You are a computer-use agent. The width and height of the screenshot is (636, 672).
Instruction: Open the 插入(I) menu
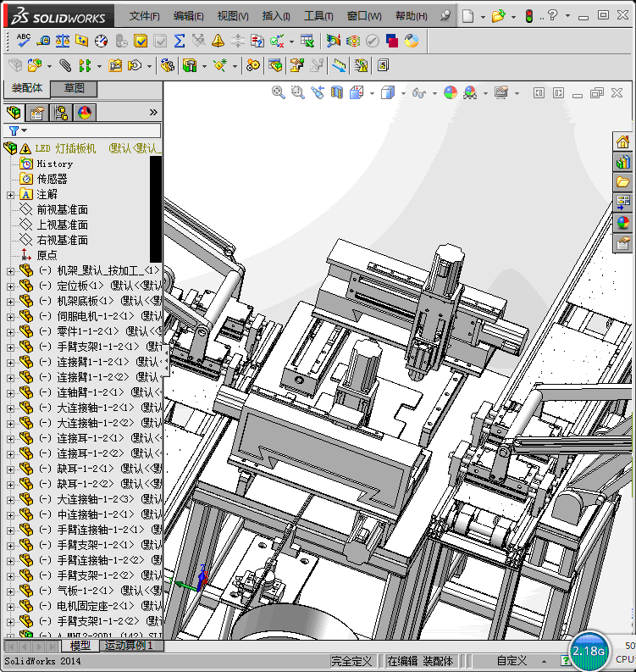point(276,16)
